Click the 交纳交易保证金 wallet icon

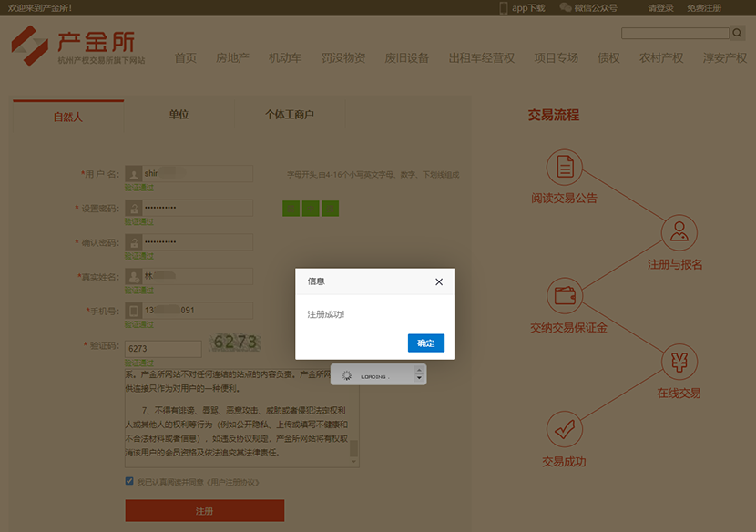pos(564,296)
